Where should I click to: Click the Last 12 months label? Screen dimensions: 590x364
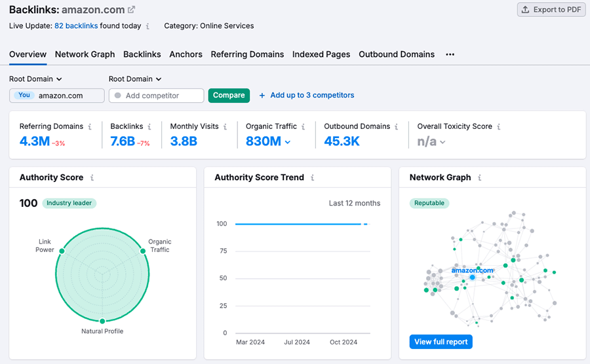pos(355,203)
